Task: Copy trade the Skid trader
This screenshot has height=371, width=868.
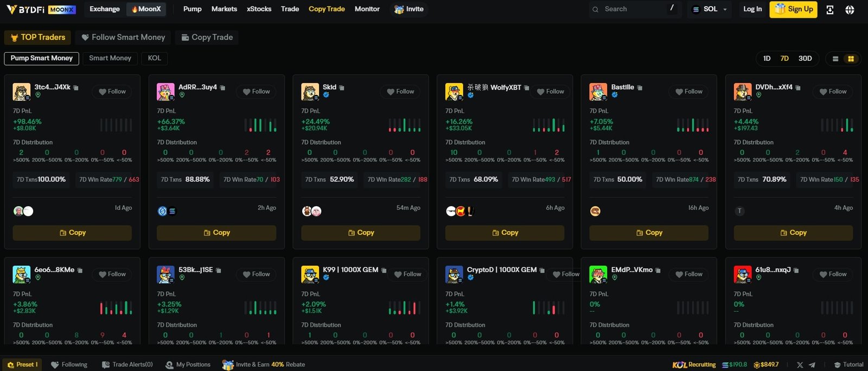Action: [361, 233]
